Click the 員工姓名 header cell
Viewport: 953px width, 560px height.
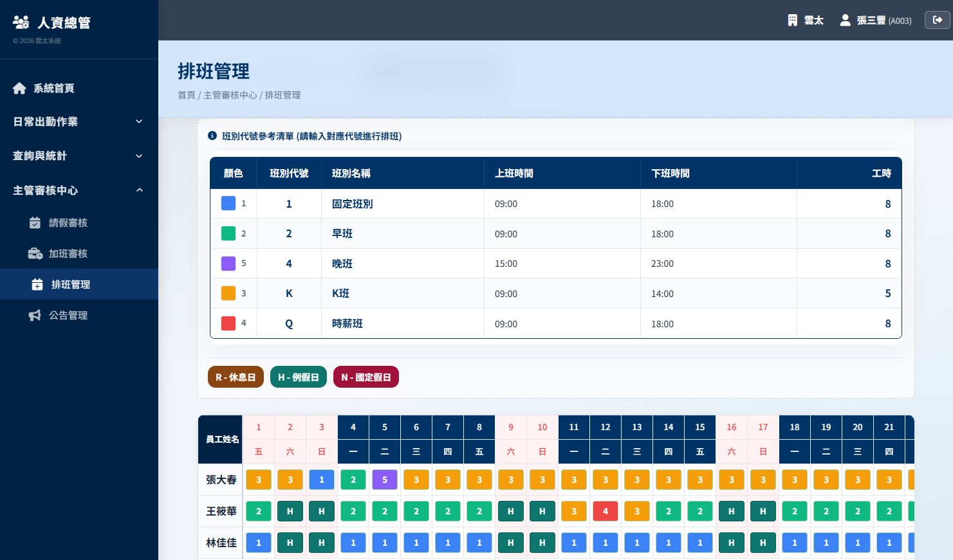click(221, 439)
